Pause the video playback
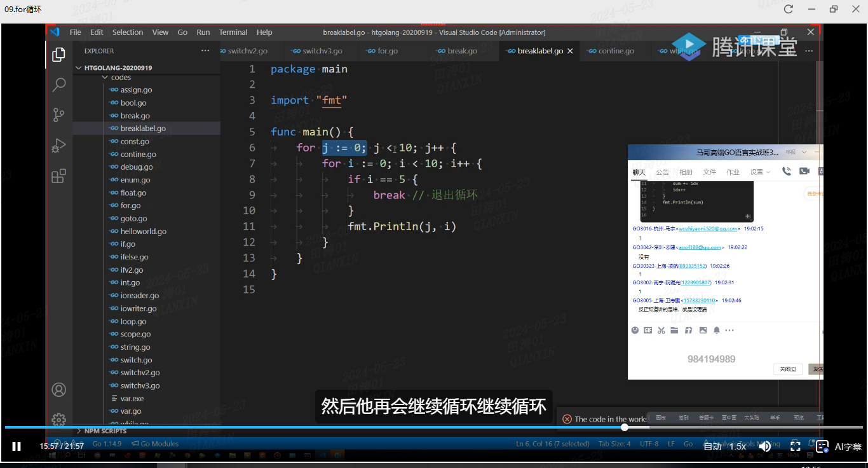Screen dimensions: 868x468 tap(17, 446)
